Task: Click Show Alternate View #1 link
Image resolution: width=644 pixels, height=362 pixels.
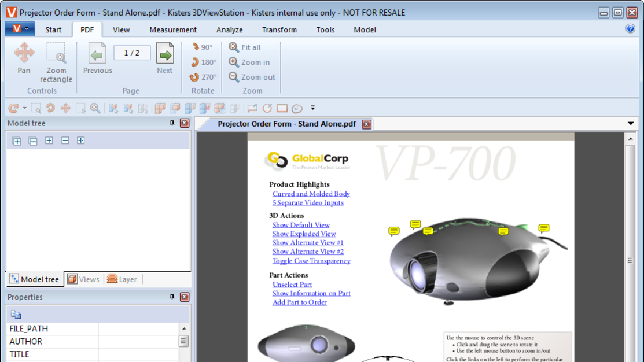Action: tap(308, 242)
